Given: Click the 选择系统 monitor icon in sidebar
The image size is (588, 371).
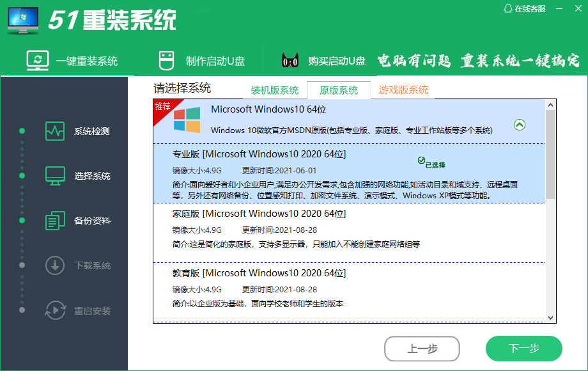Looking at the screenshot, I should pyautogui.click(x=55, y=176).
